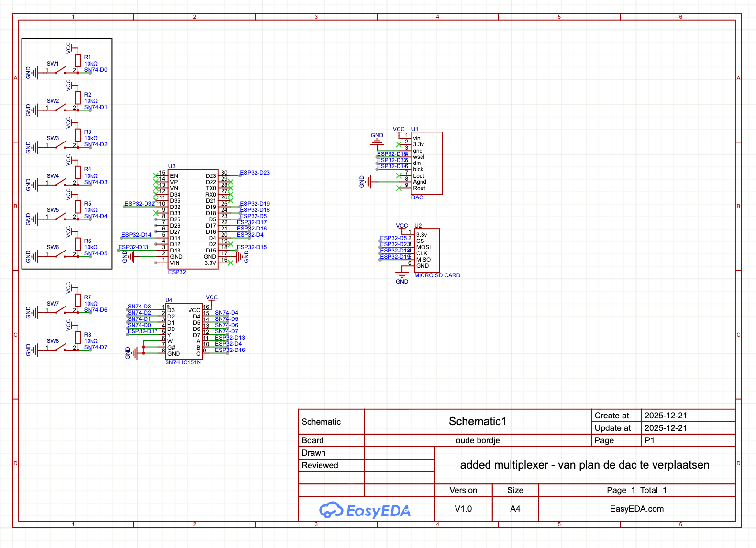Click the multiplexer description text in title block
Viewport: 756px width, 548px height.
tap(585, 465)
